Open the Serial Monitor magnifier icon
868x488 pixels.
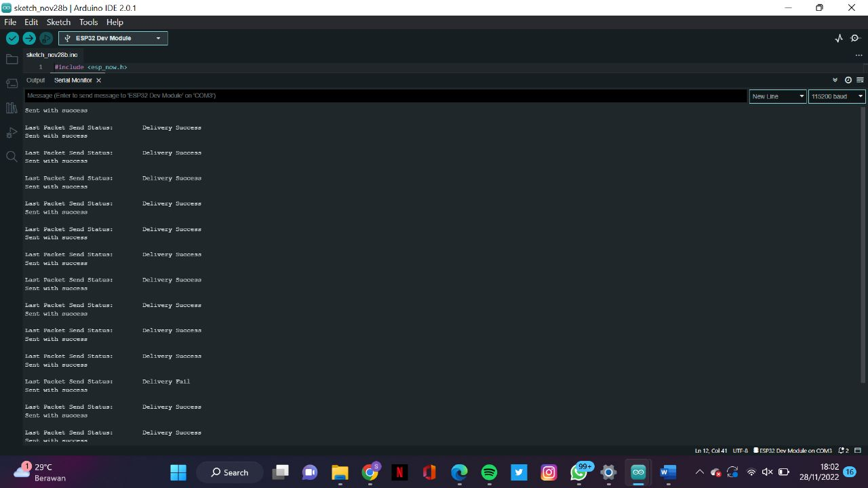click(855, 38)
